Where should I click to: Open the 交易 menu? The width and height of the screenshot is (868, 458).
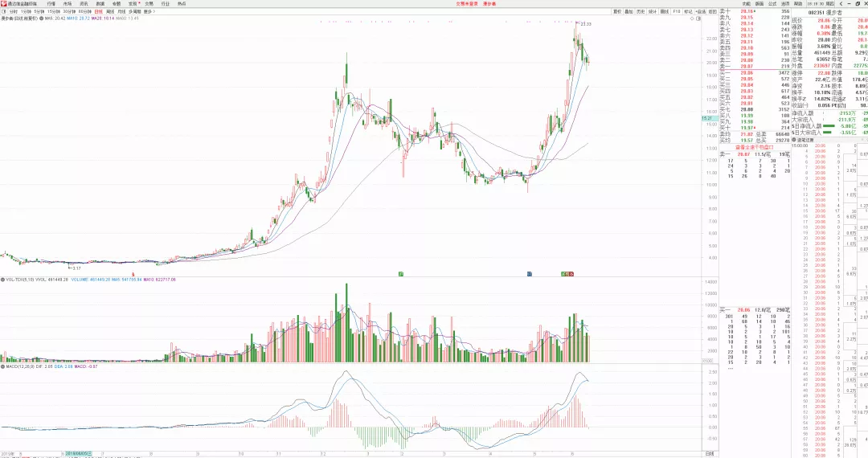[x=149, y=3]
